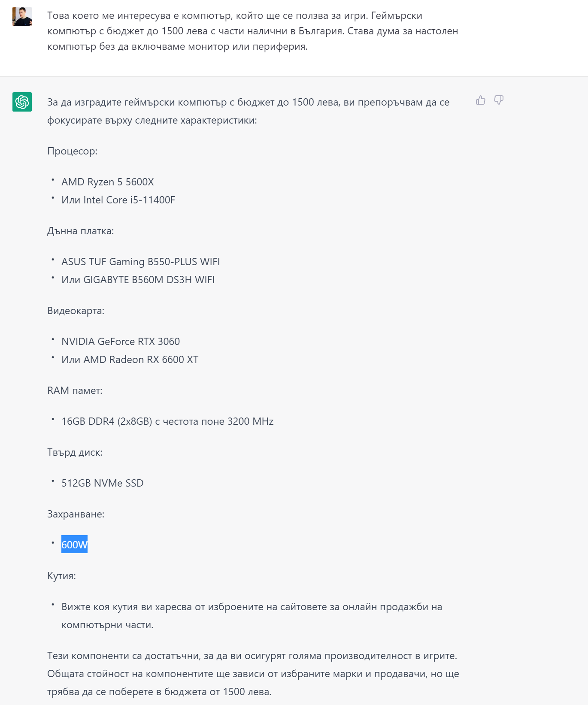Screen dimensions: 588x705
Task: Click the 16GB DDR4 RAM line
Action: point(167,421)
